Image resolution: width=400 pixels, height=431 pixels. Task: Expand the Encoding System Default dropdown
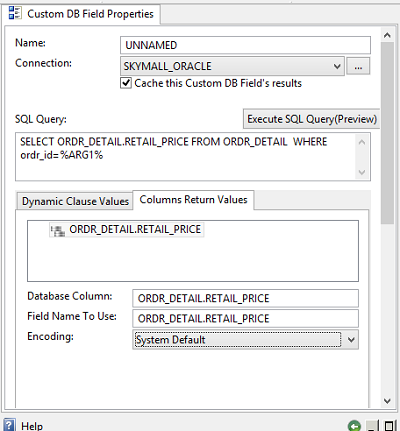tap(351, 340)
